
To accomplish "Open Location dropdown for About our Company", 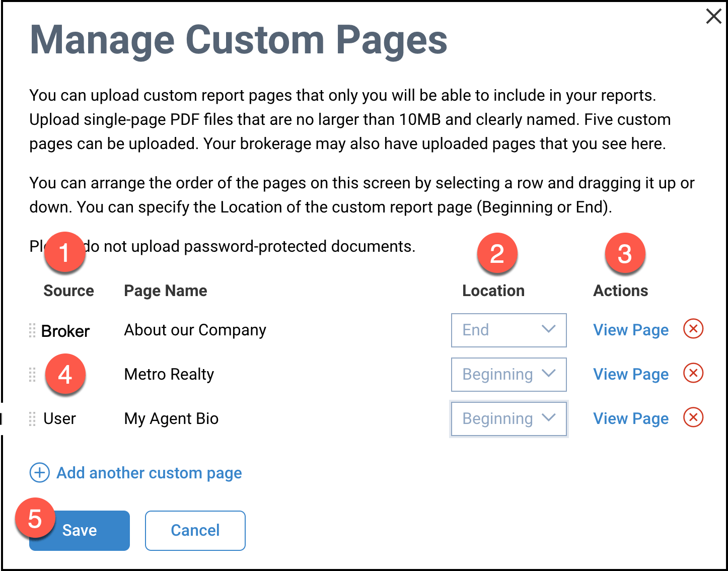I will click(x=508, y=330).
